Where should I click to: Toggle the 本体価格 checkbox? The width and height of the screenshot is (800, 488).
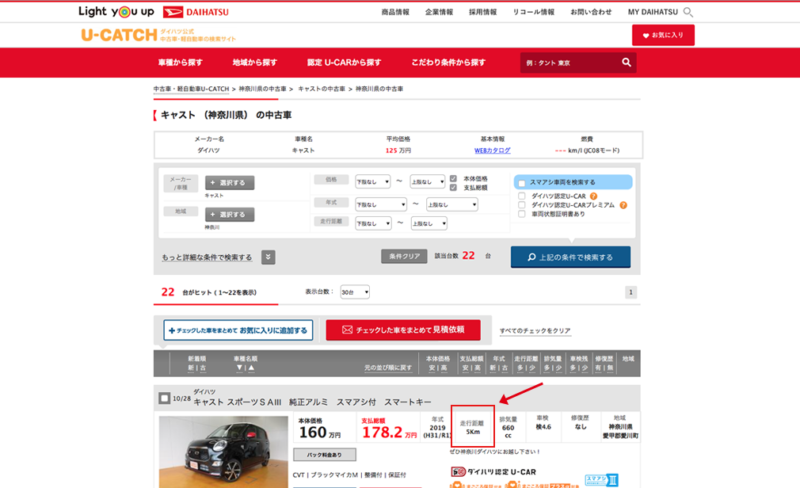453,179
